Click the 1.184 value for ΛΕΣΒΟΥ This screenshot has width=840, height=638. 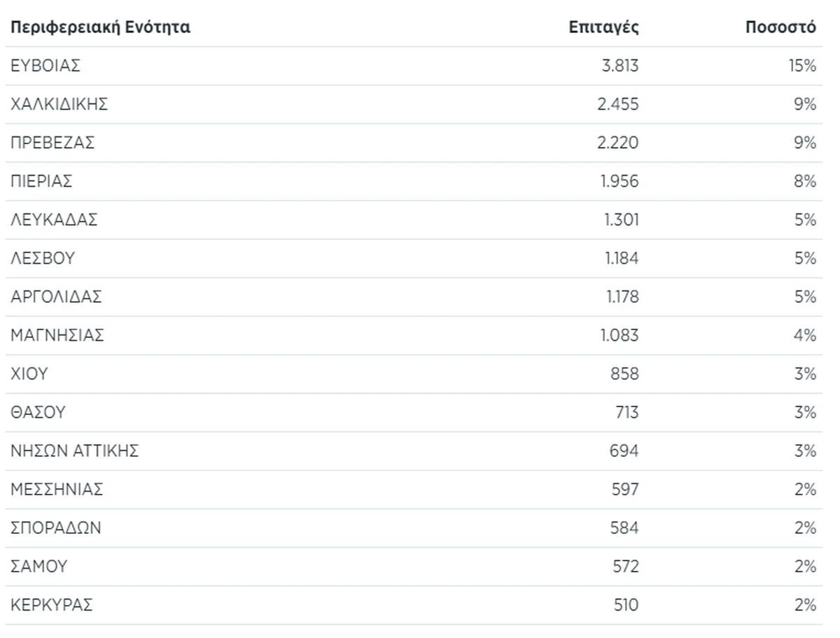(622, 259)
